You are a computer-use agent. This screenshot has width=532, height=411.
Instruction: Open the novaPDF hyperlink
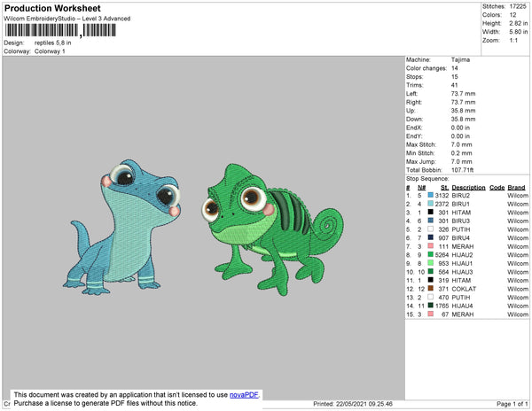(x=244, y=395)
